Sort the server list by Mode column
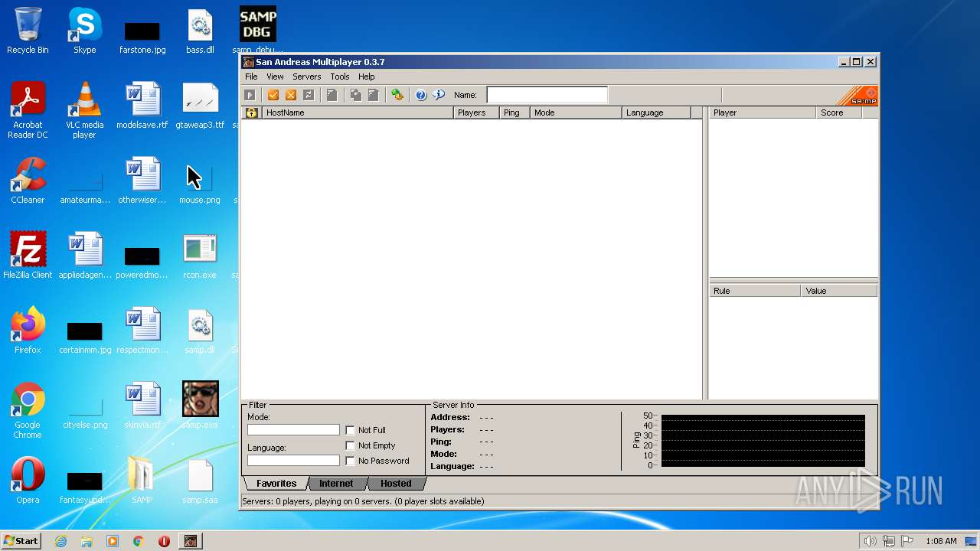The image size is (980, 551). (576, 112)
